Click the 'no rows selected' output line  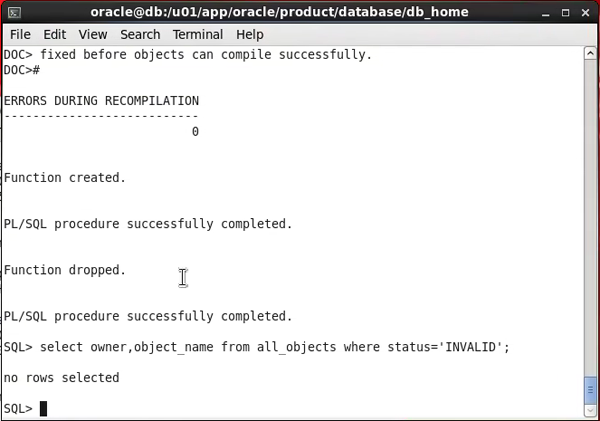62,378
